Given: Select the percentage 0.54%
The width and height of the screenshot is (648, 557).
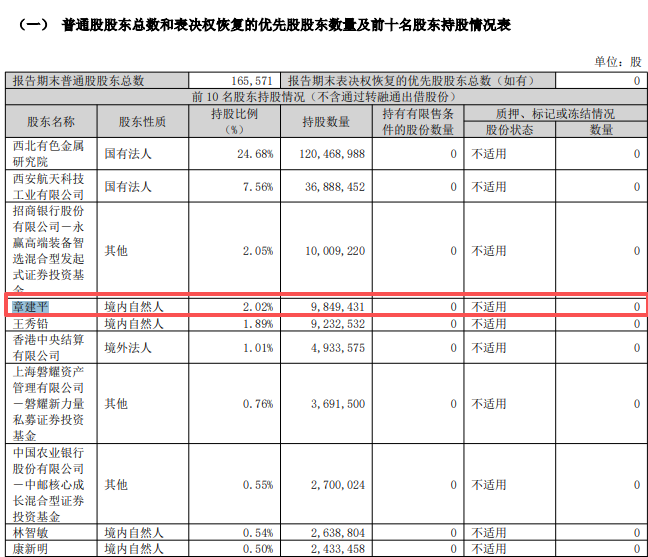Looking at the screenshot, I should [258, 533].
